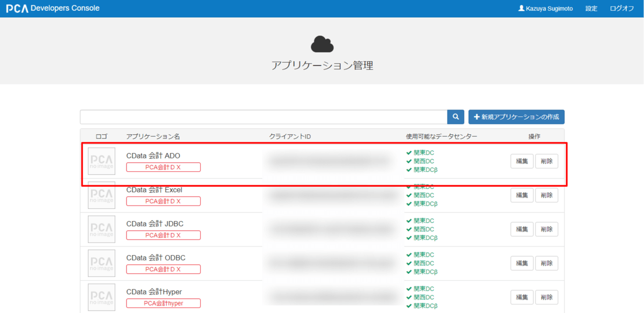
Task: Click the PCA会計hyper tag label
Action: click(x=163, y=303)
